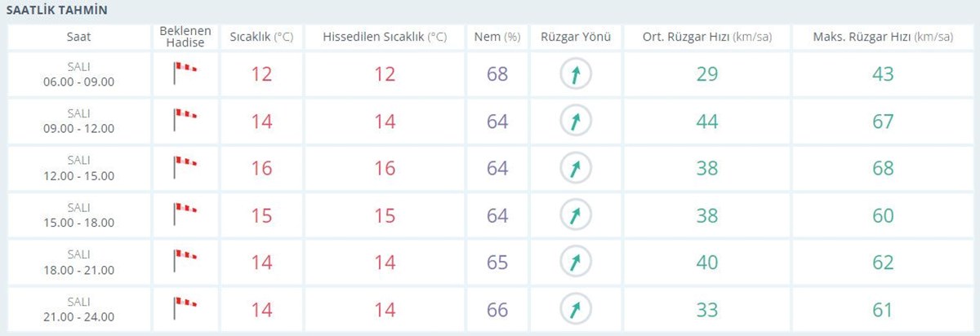
Task: Click windsock icon for 12.00 - 15.00 row
Action: tap(185, 169)
